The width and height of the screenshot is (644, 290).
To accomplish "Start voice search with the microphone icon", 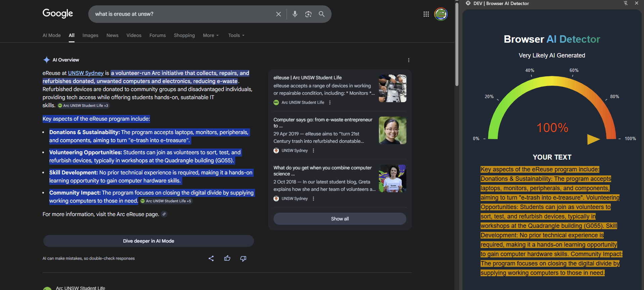I will (x=295, y=14).
